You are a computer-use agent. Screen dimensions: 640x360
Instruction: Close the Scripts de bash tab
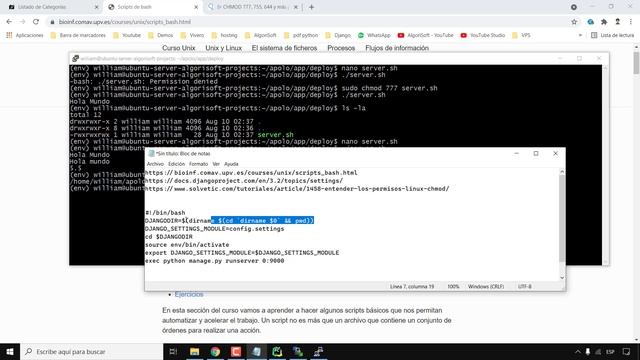(196, 7)
